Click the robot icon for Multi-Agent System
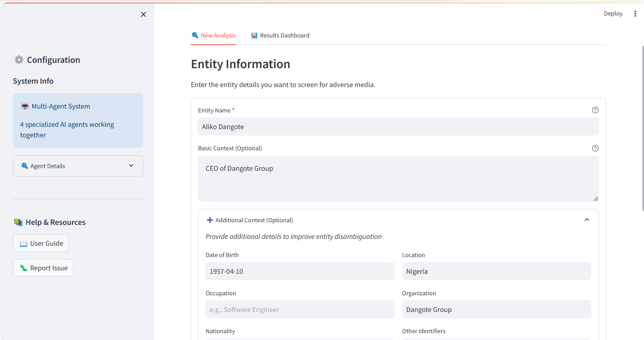This screenshot has width=644, height=340. [25, 106]
